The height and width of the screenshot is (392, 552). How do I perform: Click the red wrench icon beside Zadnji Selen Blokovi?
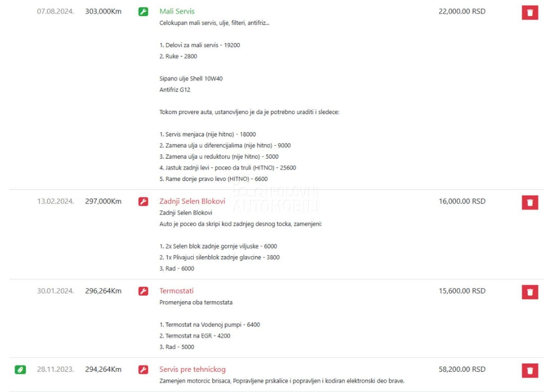(x=143, y=201)
